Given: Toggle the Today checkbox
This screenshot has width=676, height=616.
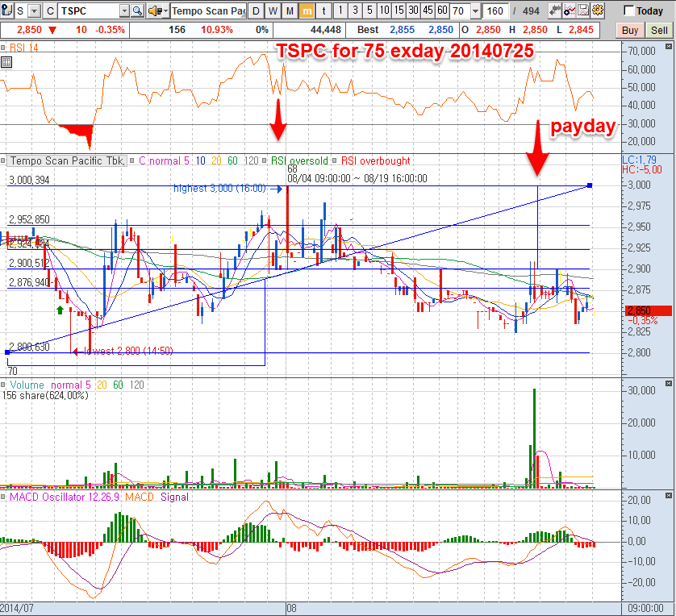Looking at the screenshot, I should (x=629, y=10).
